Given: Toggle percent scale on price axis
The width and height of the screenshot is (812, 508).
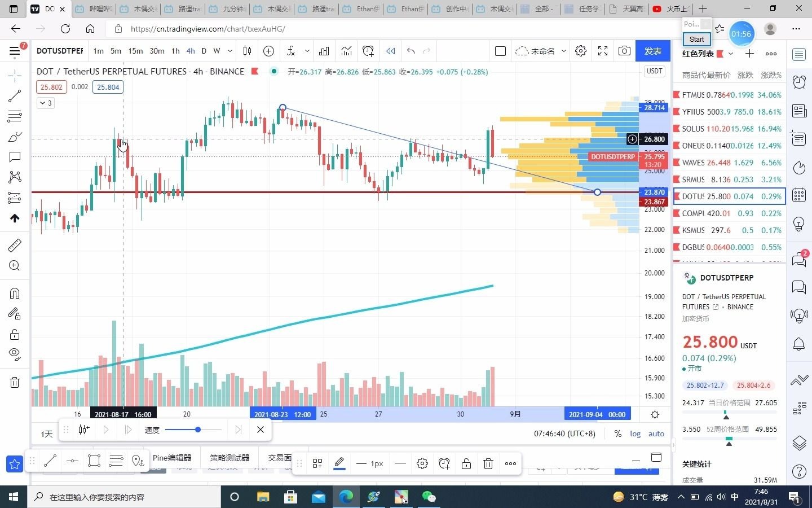Looking at the screenshot, I should (x=618, y=433).
